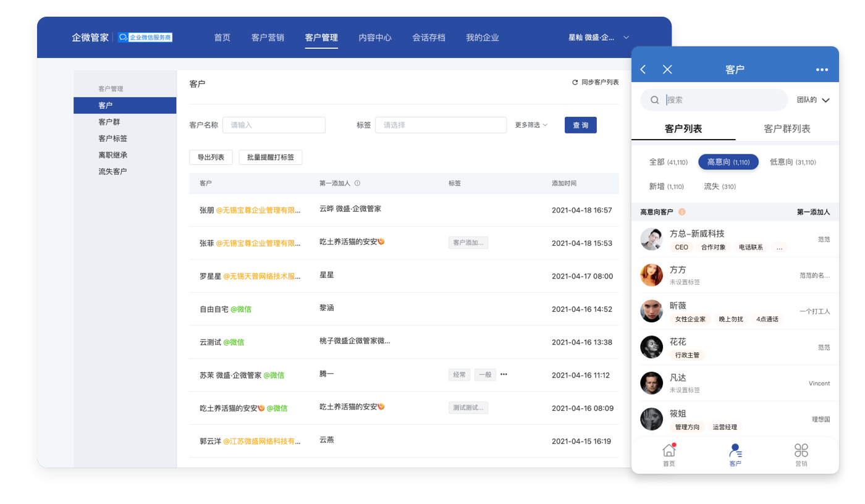
Task: Click the 查询 button
Action: point(580,125)
